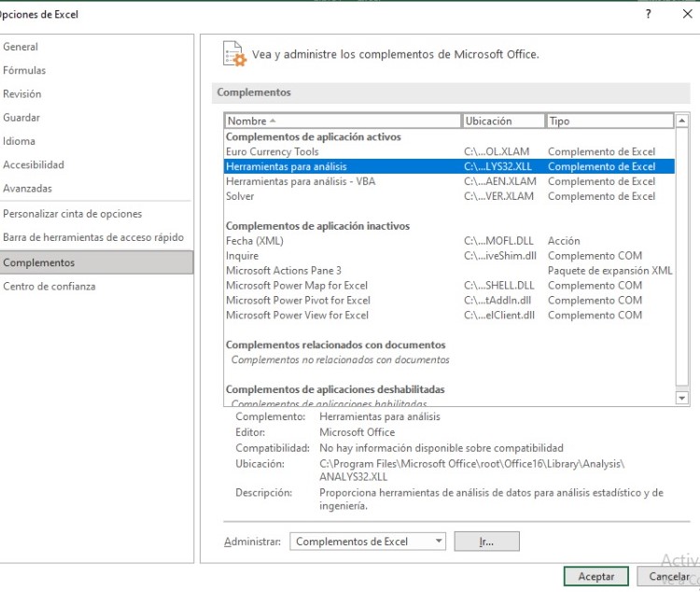Select Microsoft Actions Pane 3 row

coord(449,270)
